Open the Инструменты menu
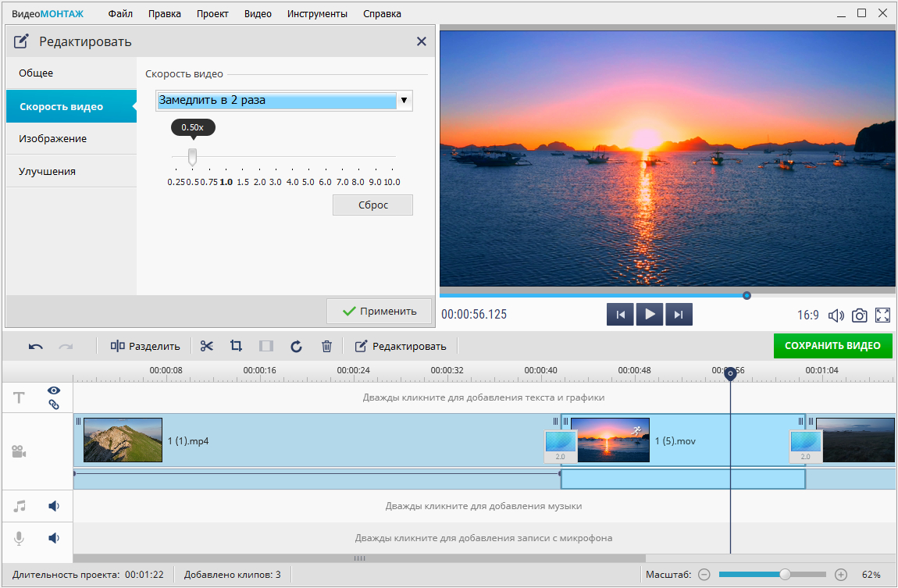 point(317,13)
